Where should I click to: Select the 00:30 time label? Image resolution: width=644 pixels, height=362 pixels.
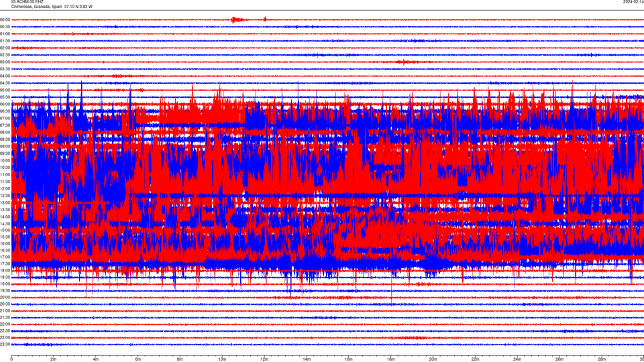5,27
